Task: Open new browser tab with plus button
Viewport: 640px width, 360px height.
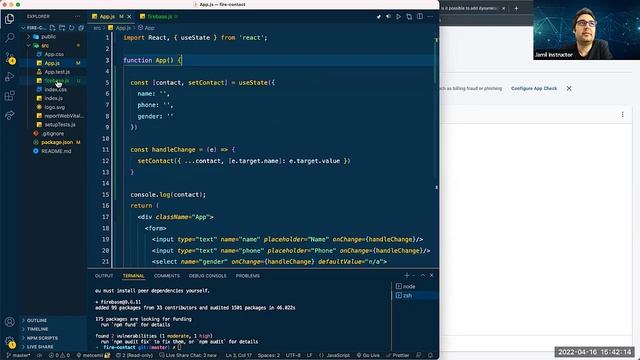Action: pyautogui.click(x=516, y=8)
